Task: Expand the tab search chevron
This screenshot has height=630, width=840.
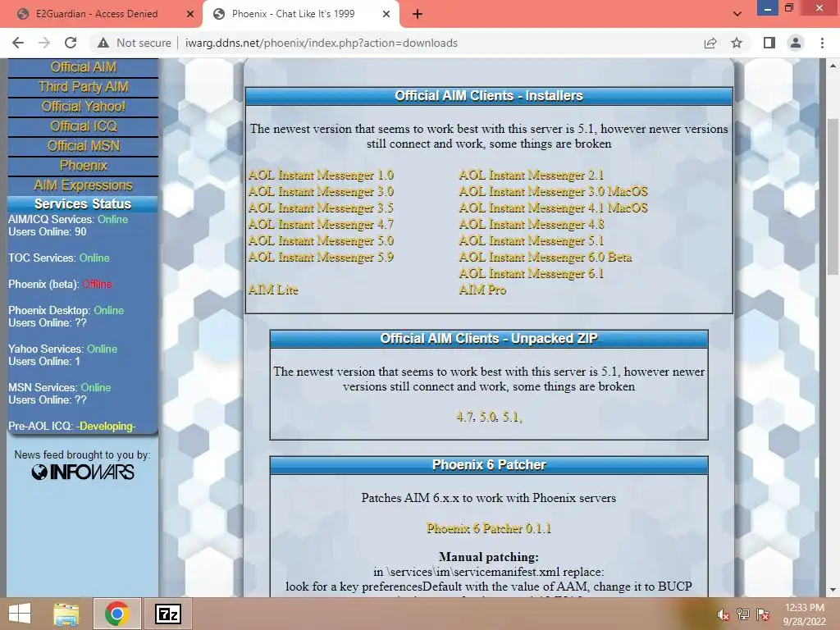Action: 737,14
